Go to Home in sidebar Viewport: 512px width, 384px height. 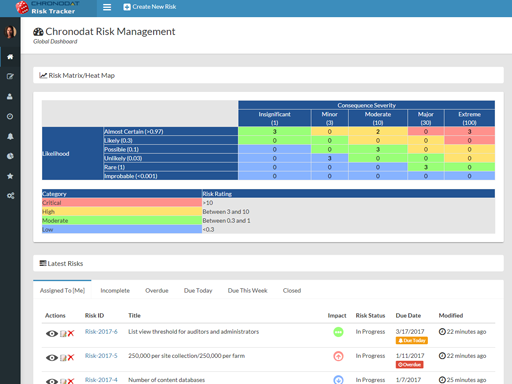point(10,57)
